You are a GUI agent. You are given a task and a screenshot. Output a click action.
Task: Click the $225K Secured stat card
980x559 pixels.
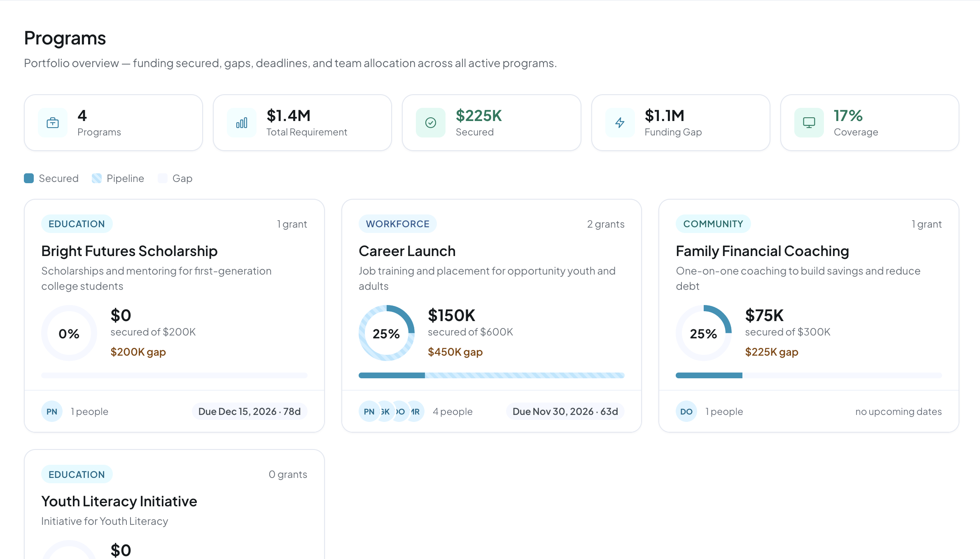tap(491, 123)
